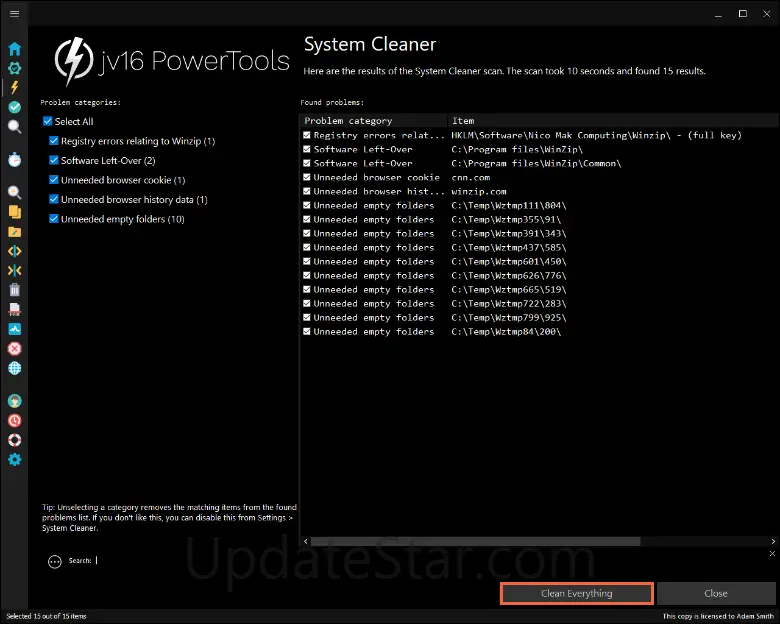Select the yellow lightning bolt System Cleaner icon
The height and width of the screenshot is (624, 780).
point(14,88)
